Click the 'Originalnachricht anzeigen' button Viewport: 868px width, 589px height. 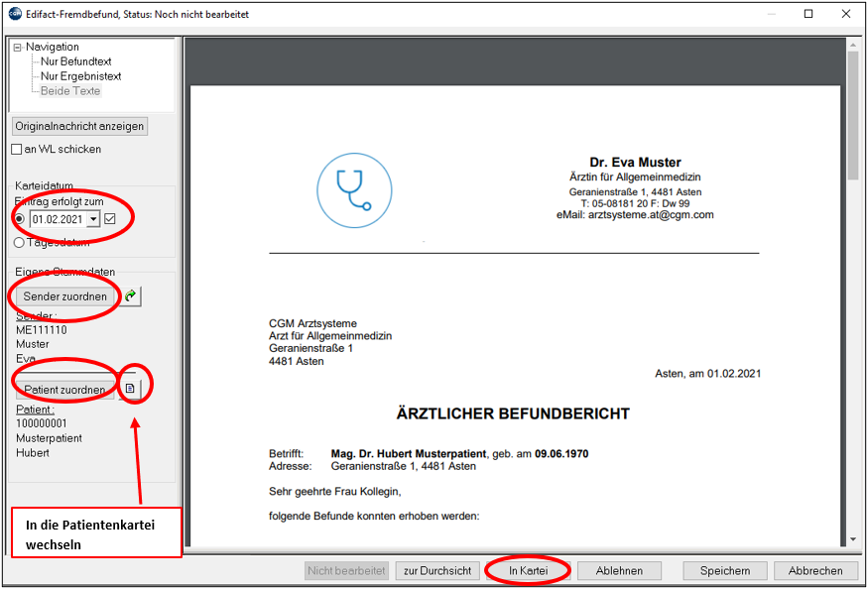coord(79,126)
